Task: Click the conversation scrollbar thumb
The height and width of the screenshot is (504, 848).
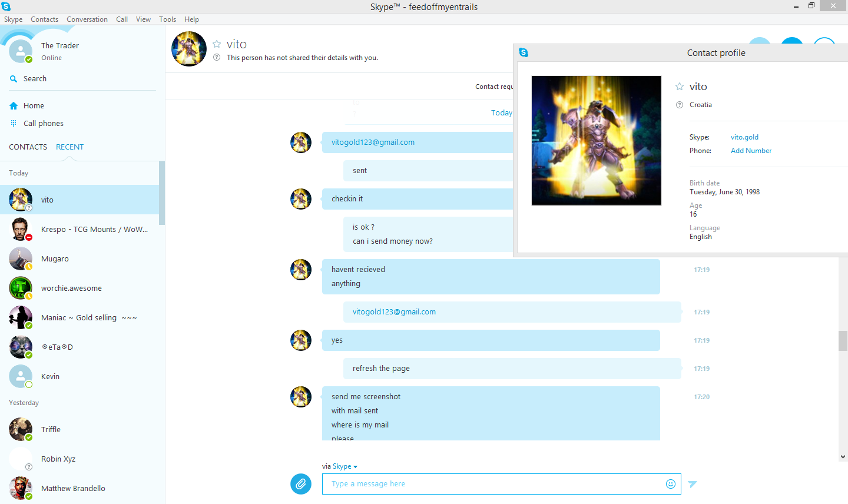Action: coord(843,341)
